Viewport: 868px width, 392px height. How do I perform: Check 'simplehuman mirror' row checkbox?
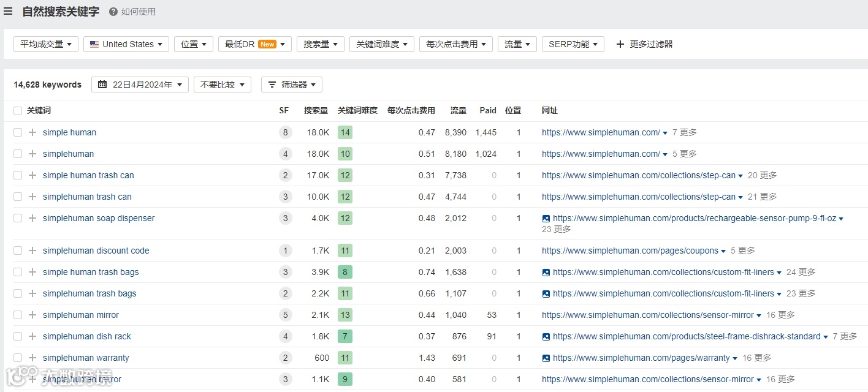click(18, 315)
